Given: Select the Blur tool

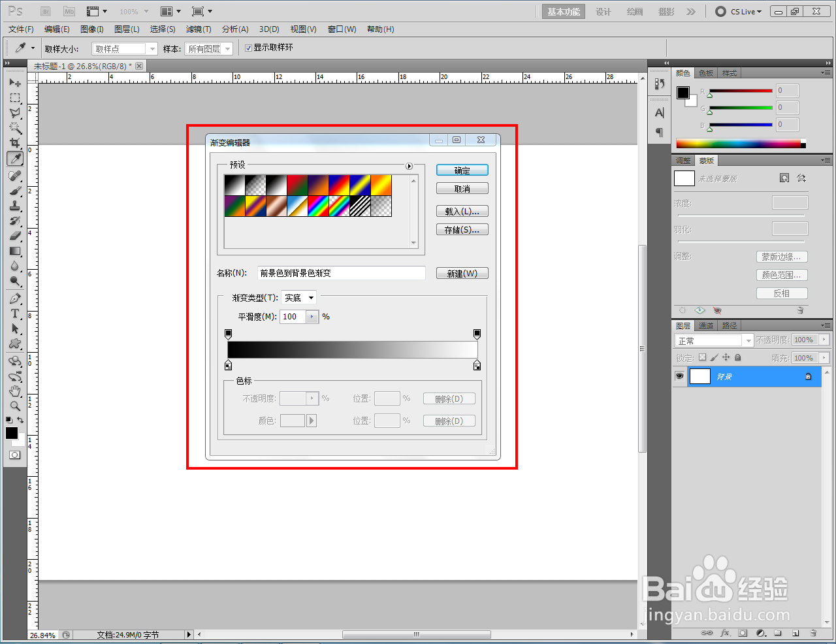Looking at the screenshot, I should click(x=15, y=266).
